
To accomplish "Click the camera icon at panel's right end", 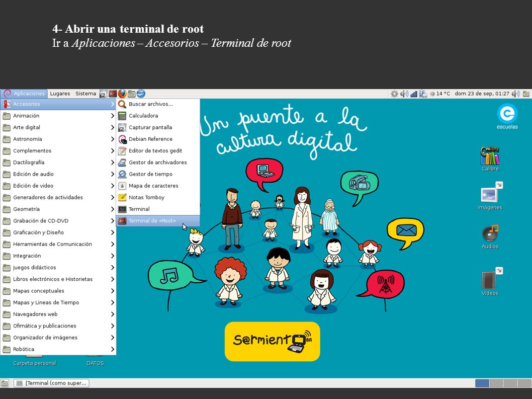I will pos(526,94).
